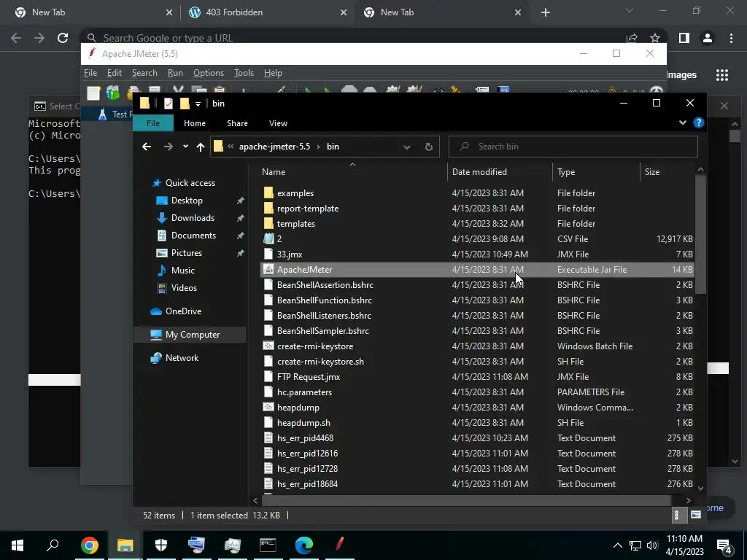Open JMeter Tools menu
The image size is (747, 560).
[x=244, y=73]
